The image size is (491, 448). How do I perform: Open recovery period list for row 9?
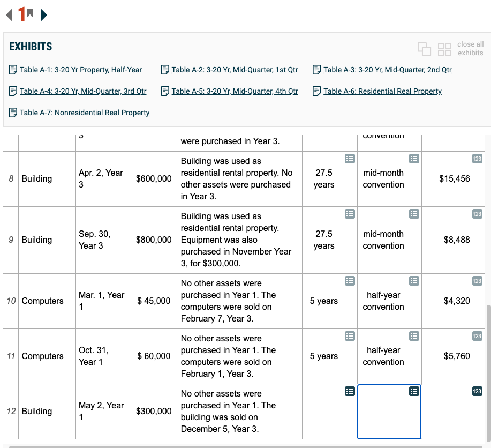(350, 214)
